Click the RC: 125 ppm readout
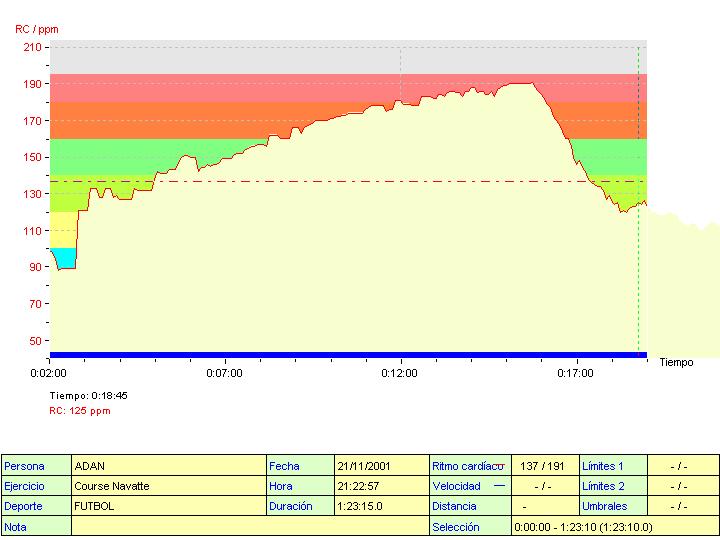The image size is (720, 540). tap(80, 411)
